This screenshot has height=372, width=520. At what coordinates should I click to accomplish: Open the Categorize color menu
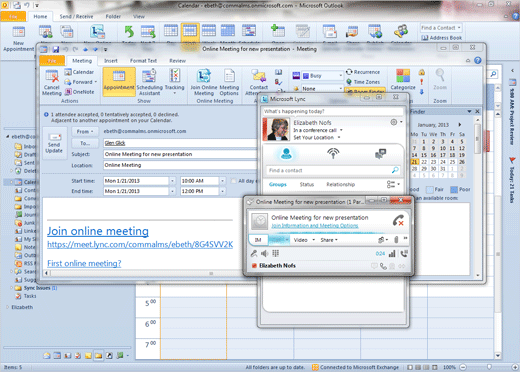(403, 79)
